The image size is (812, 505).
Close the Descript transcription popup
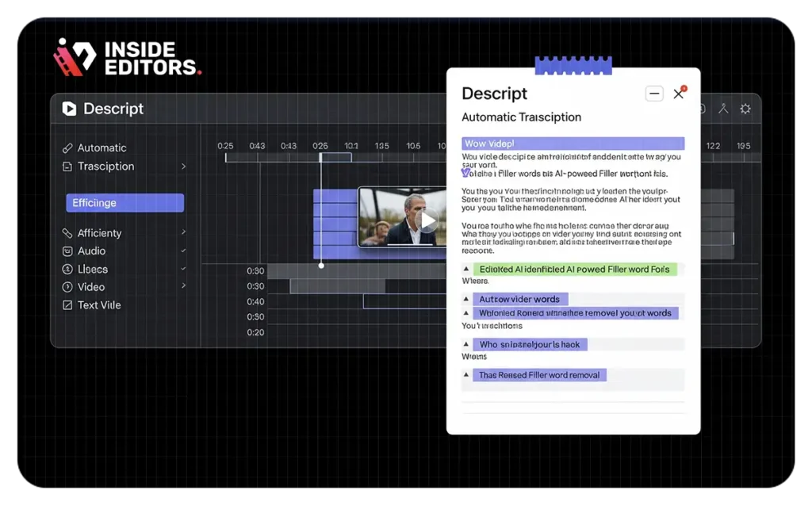tap(679, 94)
